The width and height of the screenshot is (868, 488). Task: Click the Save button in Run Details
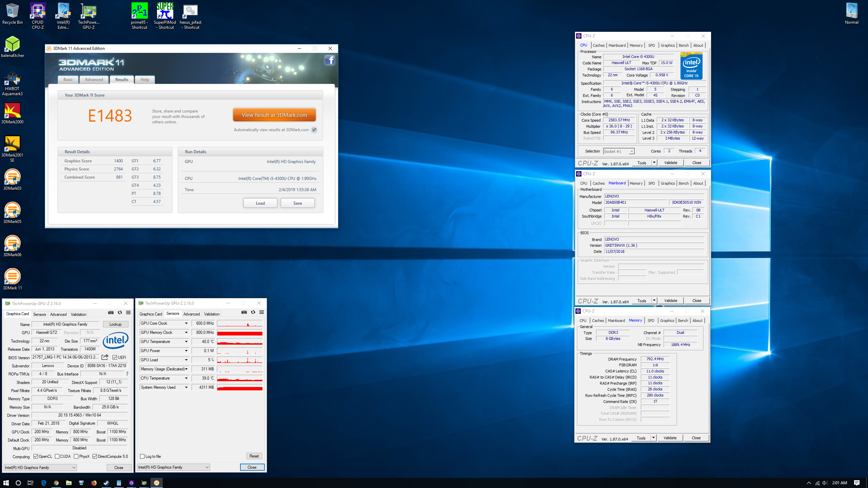tap(298, 203)
